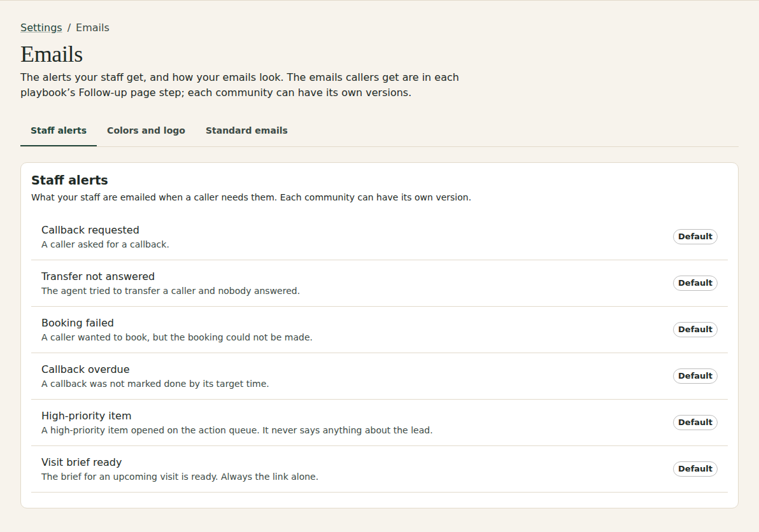Open the Standard emails tab
The width and height of the screenshot is (759, 532).
246,130
